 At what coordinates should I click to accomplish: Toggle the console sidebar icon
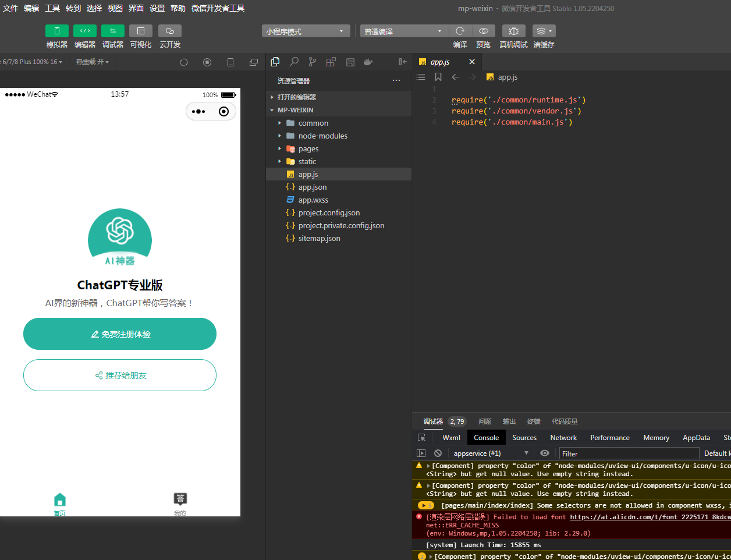pos(421,453)
